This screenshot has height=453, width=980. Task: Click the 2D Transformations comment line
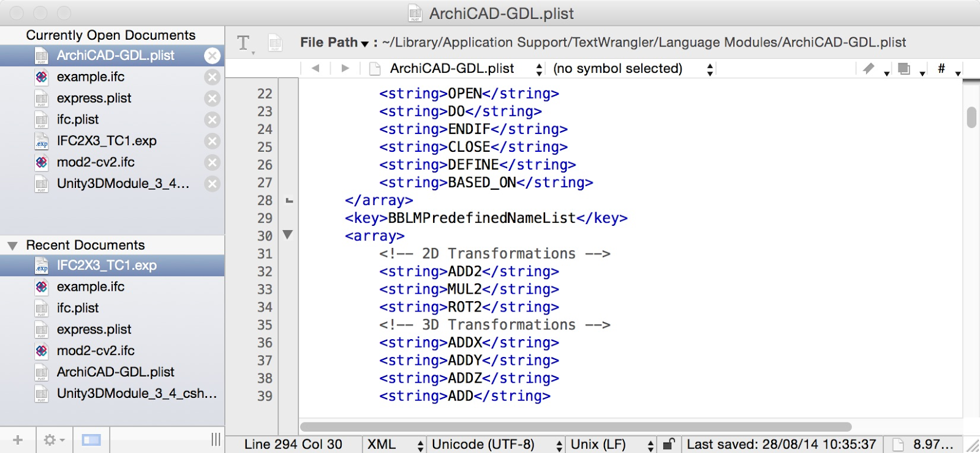pos(495,254)
